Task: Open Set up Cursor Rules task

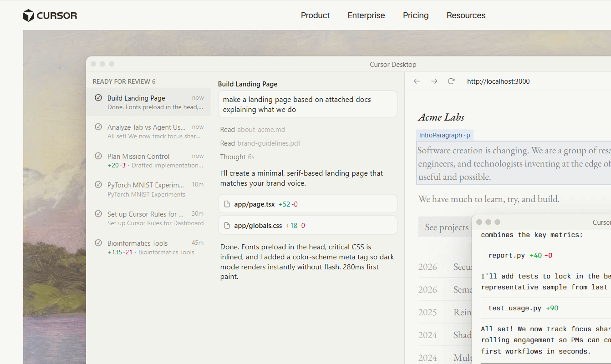Action: point(148,218)
